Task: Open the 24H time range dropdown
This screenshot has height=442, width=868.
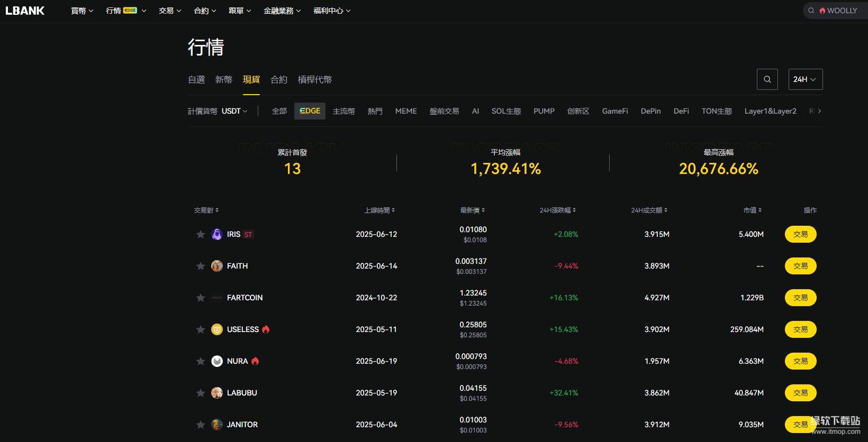Action: (805, 79)
